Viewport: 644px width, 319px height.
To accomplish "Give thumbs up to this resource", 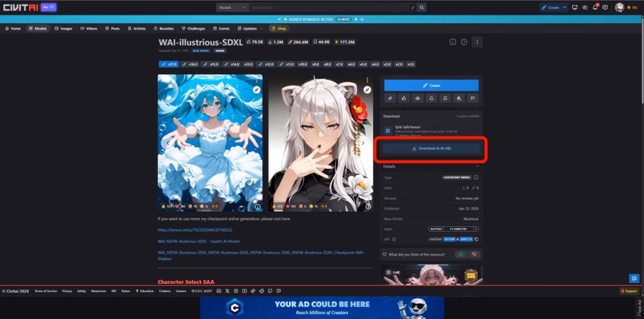I will click(460, 254).
